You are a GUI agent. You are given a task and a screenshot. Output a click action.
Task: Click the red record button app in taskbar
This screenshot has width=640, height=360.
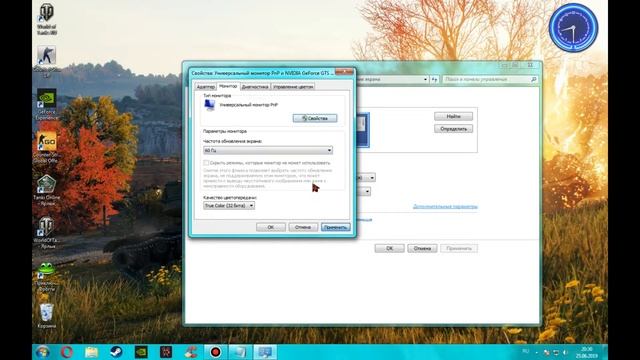[x=216, y=352]
